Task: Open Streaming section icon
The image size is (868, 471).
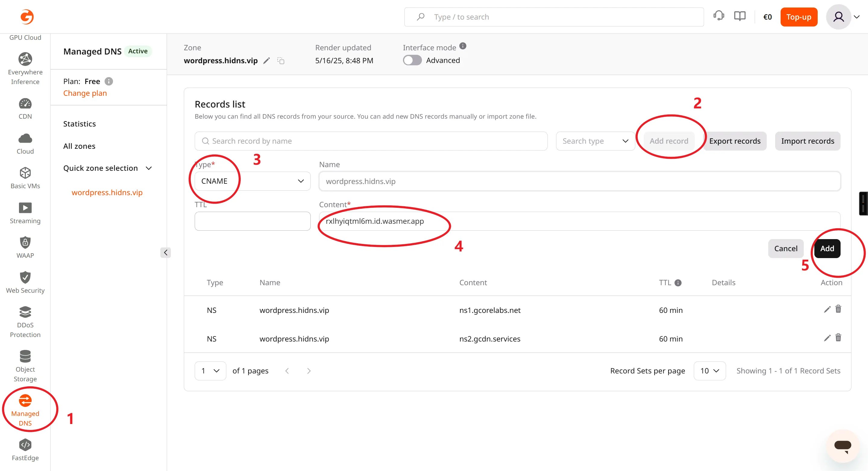Action: pos(25,208)
